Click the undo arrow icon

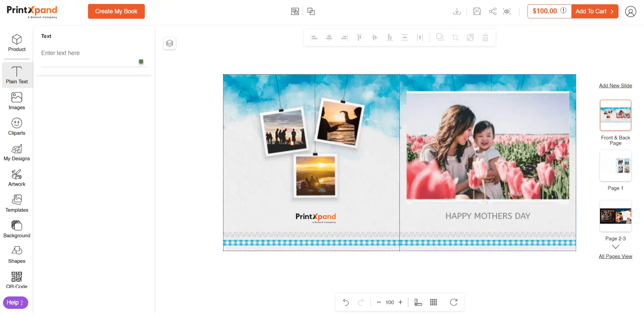(346, 302)
